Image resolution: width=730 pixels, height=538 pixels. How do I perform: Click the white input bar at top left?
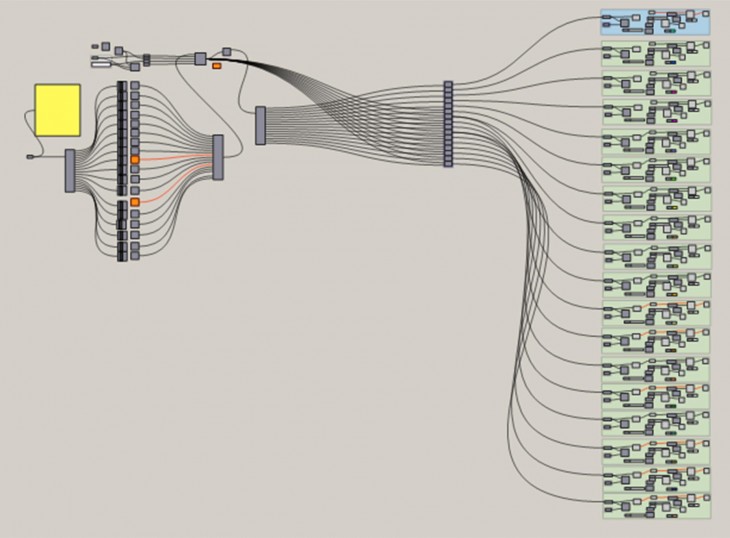(101, 65)
